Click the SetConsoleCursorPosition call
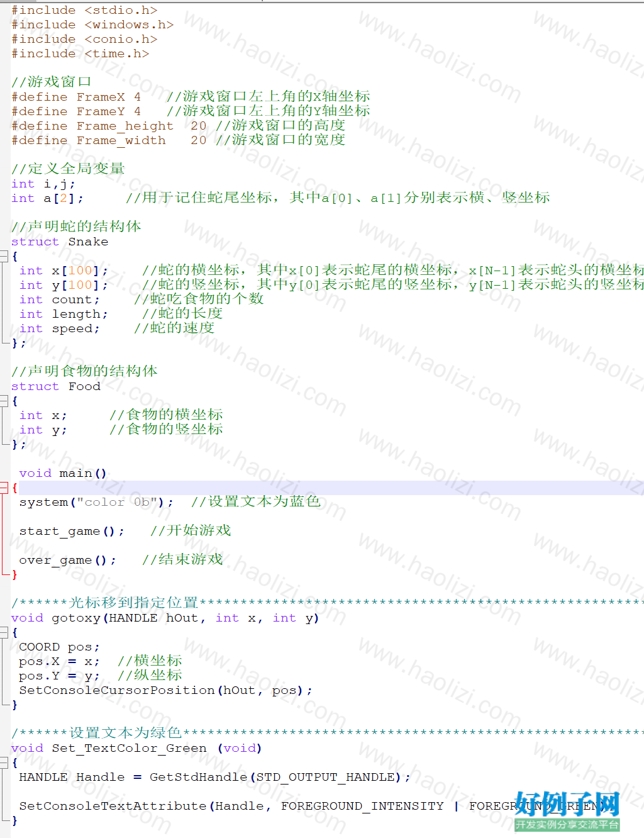The height and width of the screenshot is (838, 644). (166, 690)
